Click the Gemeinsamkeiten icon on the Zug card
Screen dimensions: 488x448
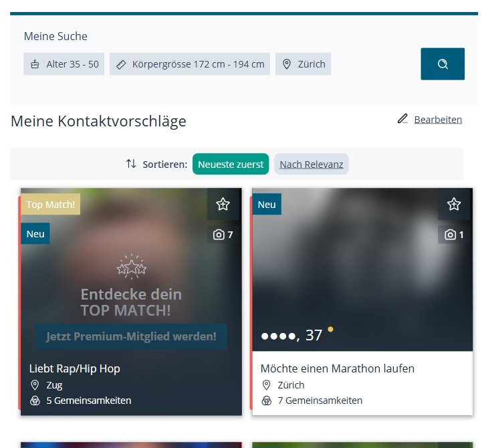[35, 401]
